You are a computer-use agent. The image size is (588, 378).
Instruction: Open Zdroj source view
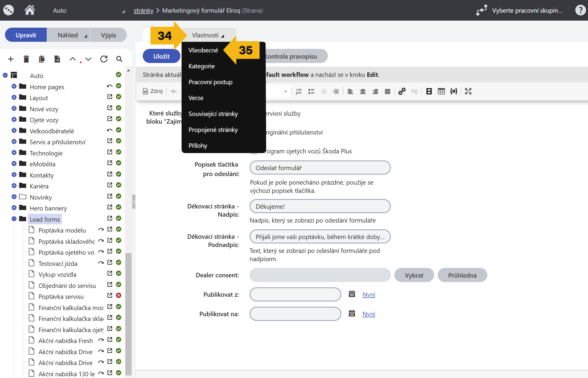point(153,91)
